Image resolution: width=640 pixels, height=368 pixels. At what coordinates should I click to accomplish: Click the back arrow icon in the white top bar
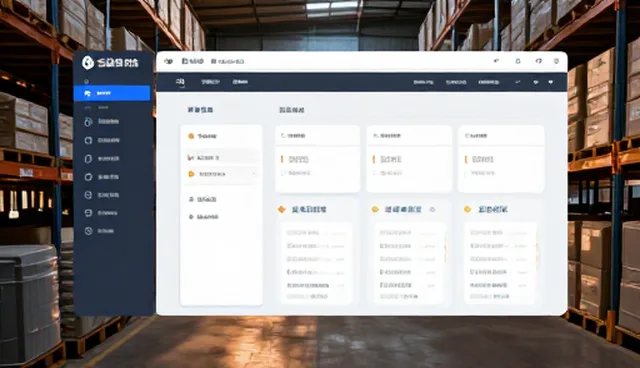[x=496, y=61]
